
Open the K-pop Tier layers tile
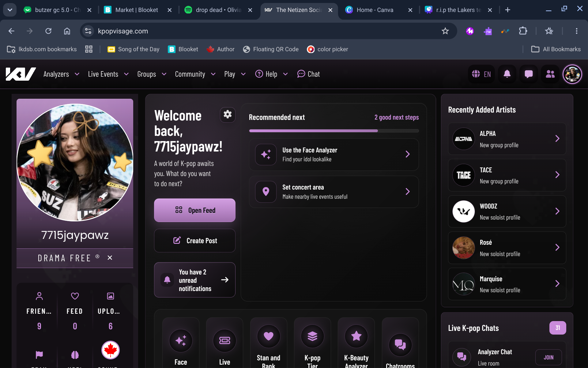tap(312, 343)
